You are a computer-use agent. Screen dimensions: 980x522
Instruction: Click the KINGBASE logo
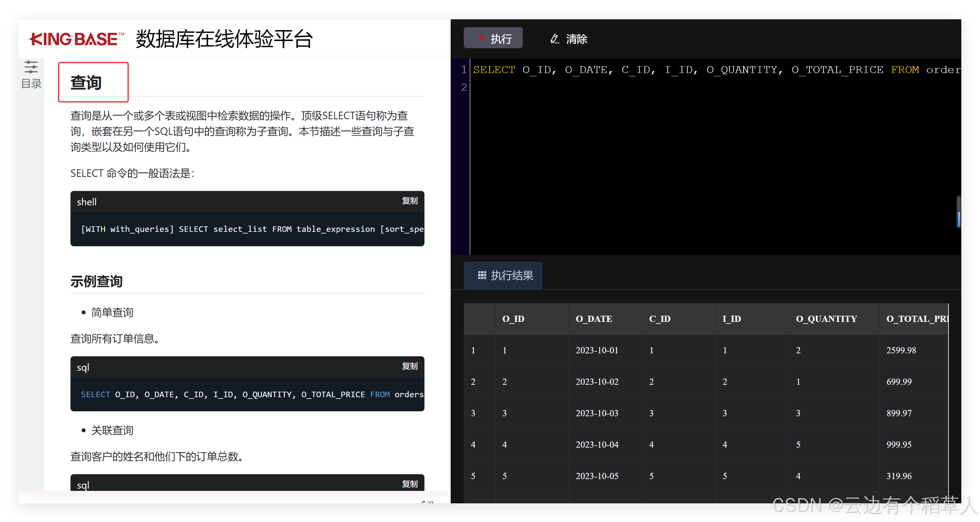pos(76,40)
